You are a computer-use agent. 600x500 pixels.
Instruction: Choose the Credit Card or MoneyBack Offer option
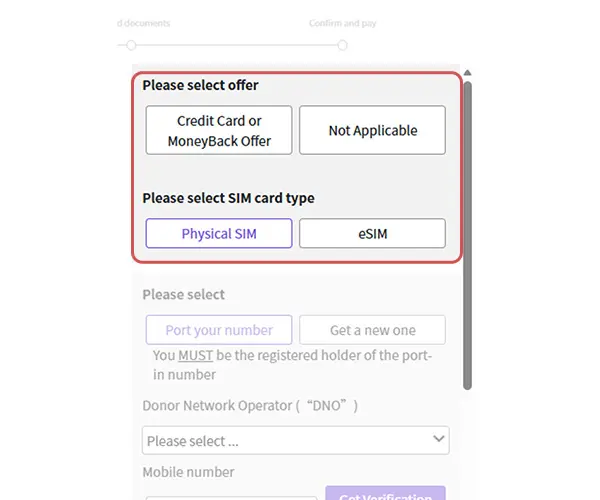[219, 131]
